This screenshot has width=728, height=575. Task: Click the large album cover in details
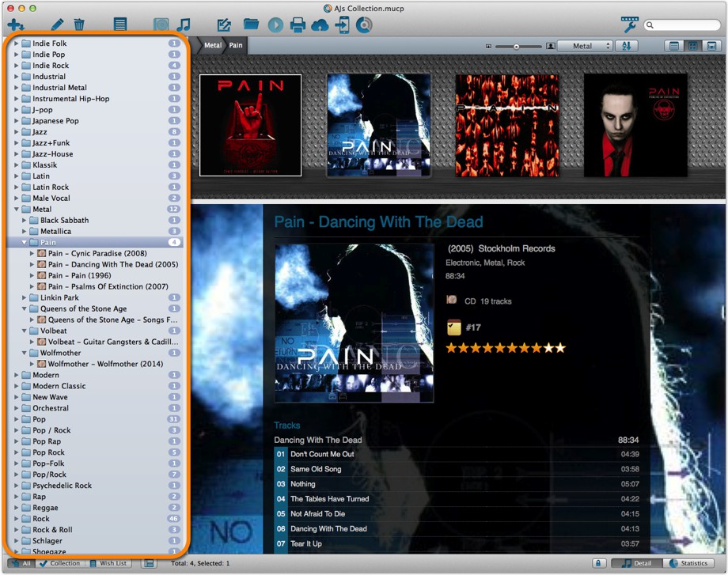tap(355, 323)
